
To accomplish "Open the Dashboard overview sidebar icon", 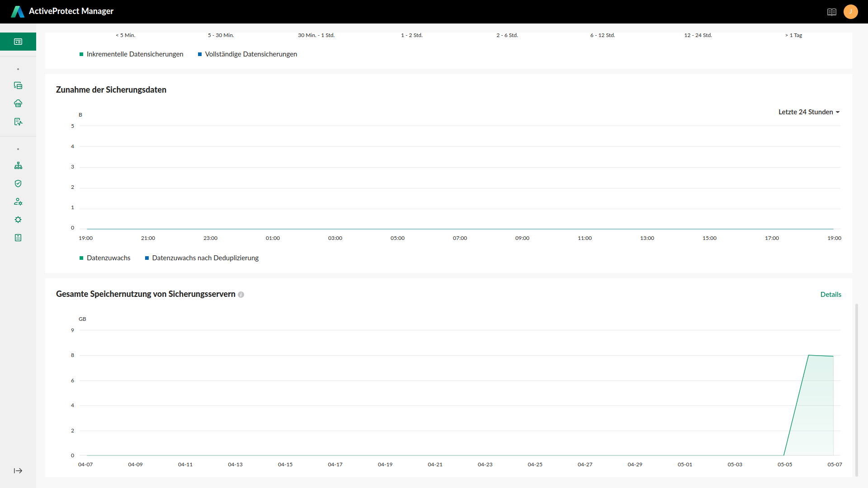I will [x=18, y=42].
